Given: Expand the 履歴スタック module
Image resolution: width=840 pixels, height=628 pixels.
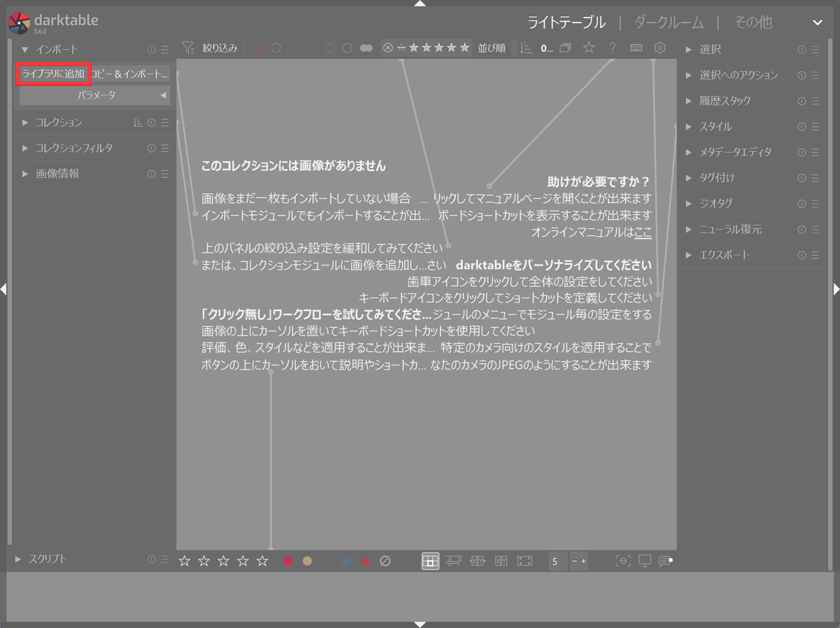Looking at the screenshot, I should (689, 101).
